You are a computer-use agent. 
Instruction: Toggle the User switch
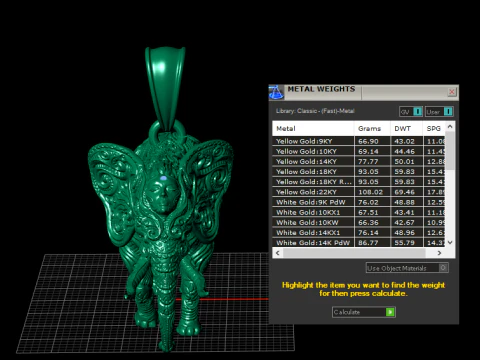pos(439,112)
